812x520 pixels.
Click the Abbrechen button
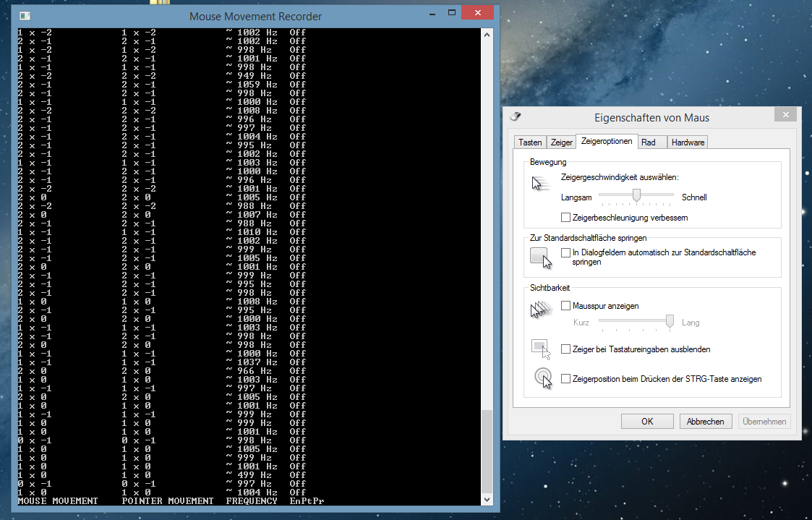(x=706, y=422)
